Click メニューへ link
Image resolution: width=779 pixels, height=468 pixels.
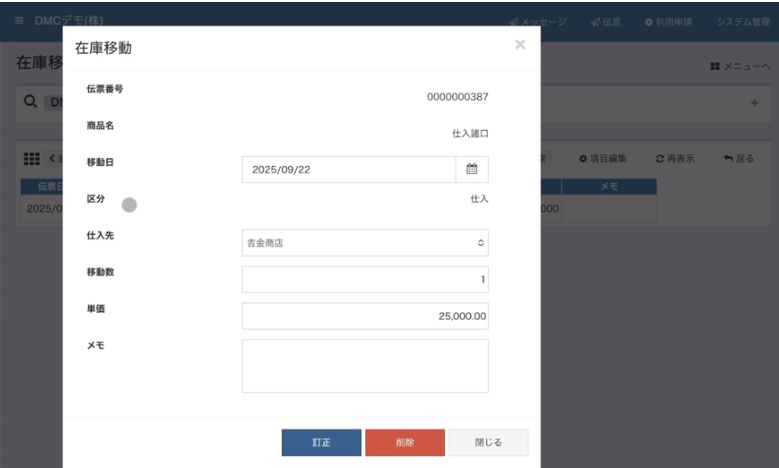(x=741, y=67)
